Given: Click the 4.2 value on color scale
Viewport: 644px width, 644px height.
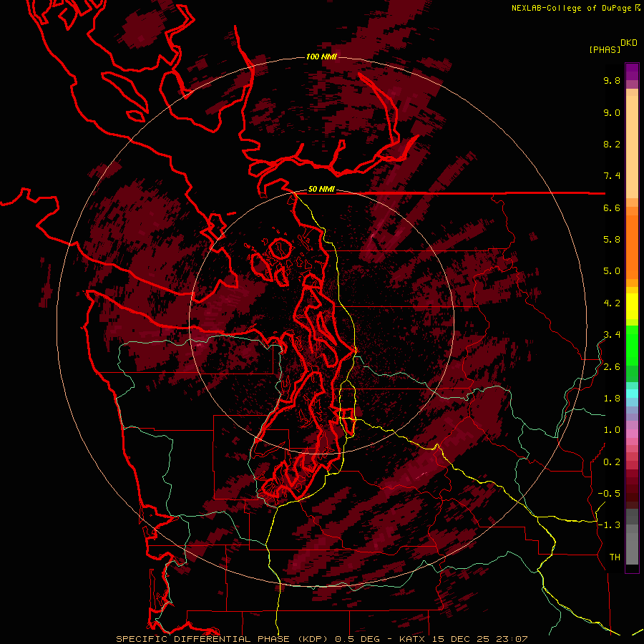Looking at the screenshot, I should (x=612, y=303).
